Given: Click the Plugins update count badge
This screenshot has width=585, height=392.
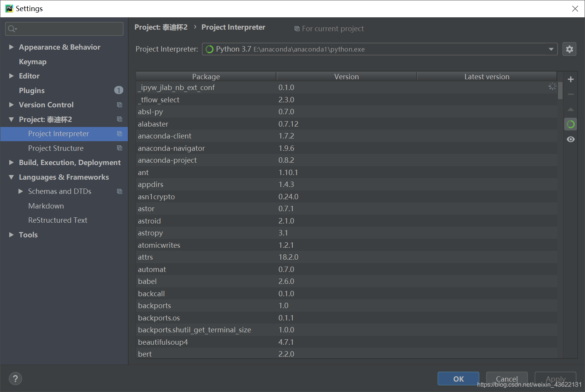Looking at the screenshot, I should click(119, 90).
